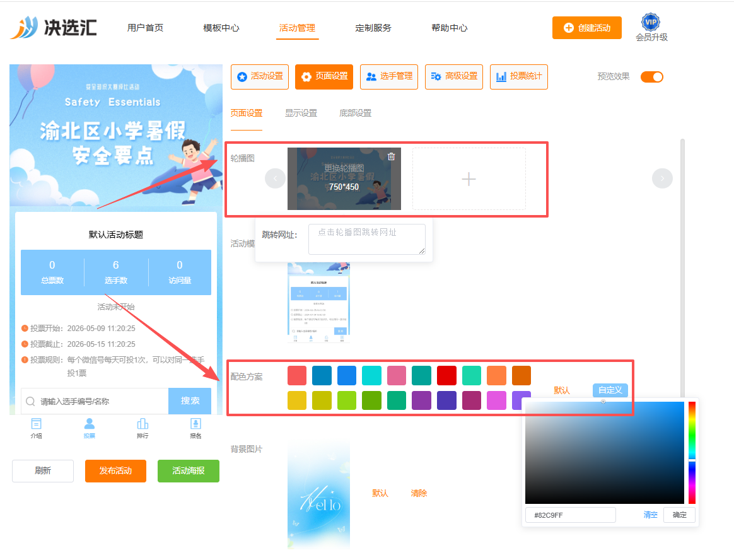Select the pink color swatch

pos(397,375)
